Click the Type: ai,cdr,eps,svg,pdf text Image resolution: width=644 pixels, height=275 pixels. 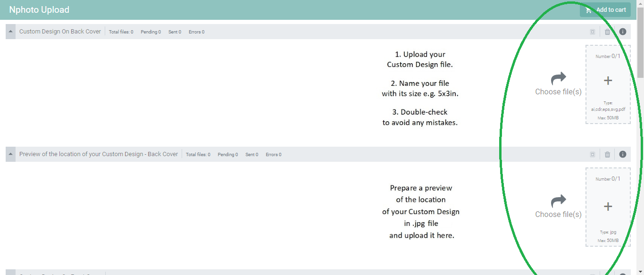pos(608,106)
